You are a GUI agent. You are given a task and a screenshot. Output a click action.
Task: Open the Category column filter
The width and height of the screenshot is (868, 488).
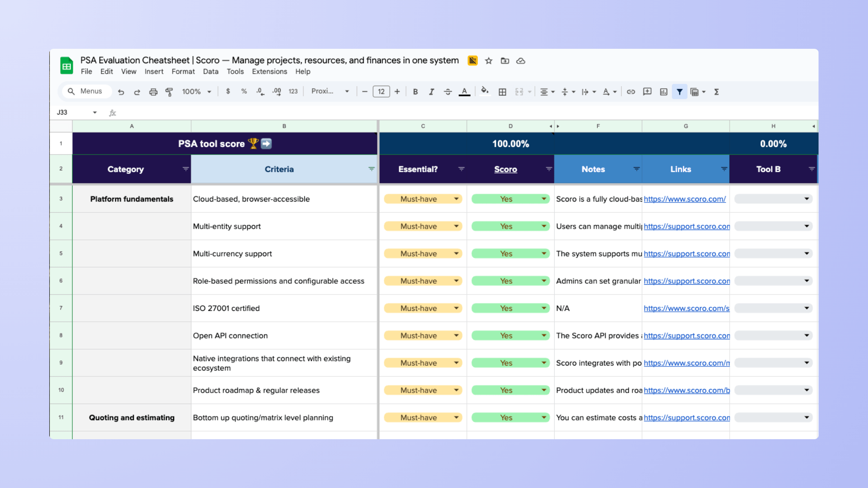185,169
